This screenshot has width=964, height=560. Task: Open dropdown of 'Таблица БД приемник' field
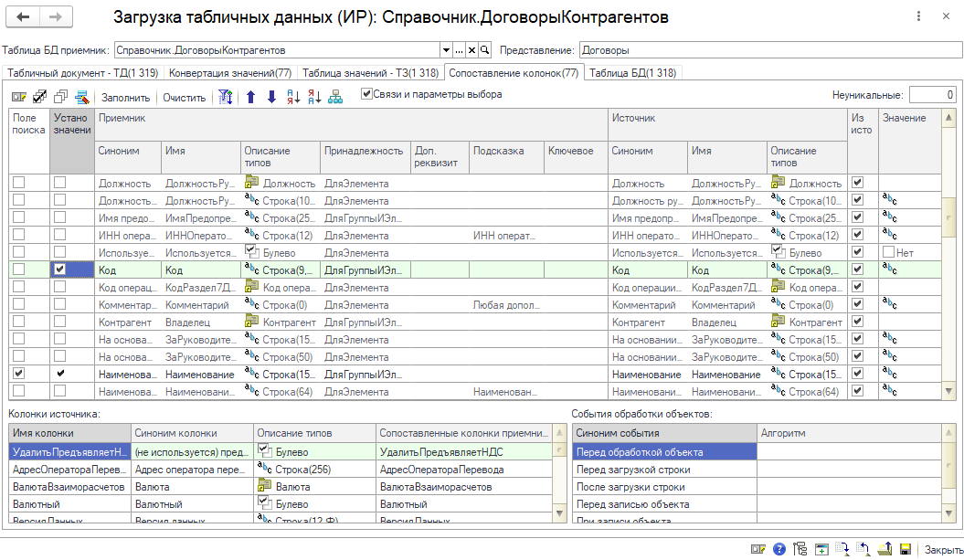(x=447, y=50)
